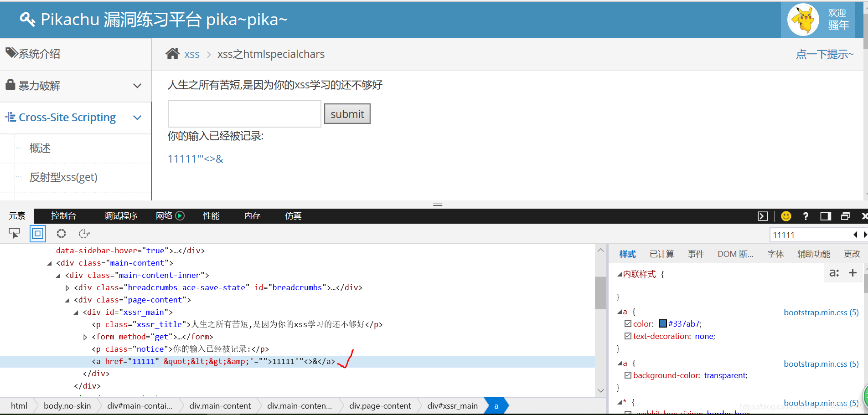Switch to the 性能 devtools tab
The height and width of the screenshot is (415, 868).
pyautogui.click(x=211, y=216)
